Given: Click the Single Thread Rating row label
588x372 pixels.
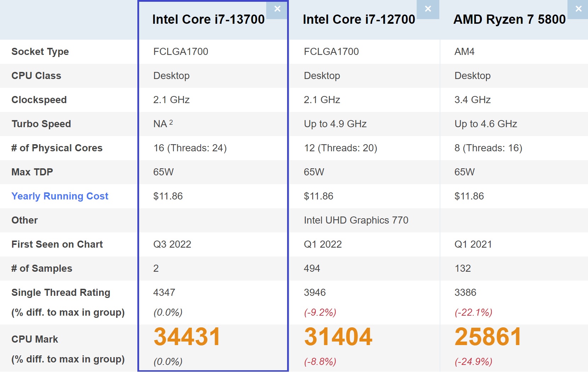Looking at the screenshot, I should 61,293.
